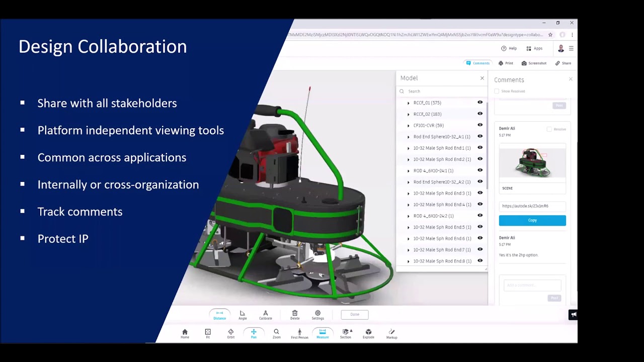The image size is (644, 362).
Task: Open the Apps menu
Action: 534,48
